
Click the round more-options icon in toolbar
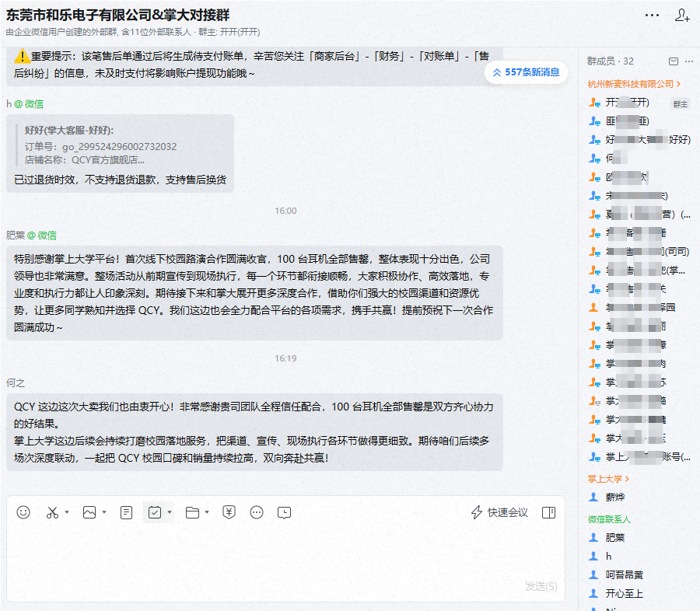click(257, 512)
